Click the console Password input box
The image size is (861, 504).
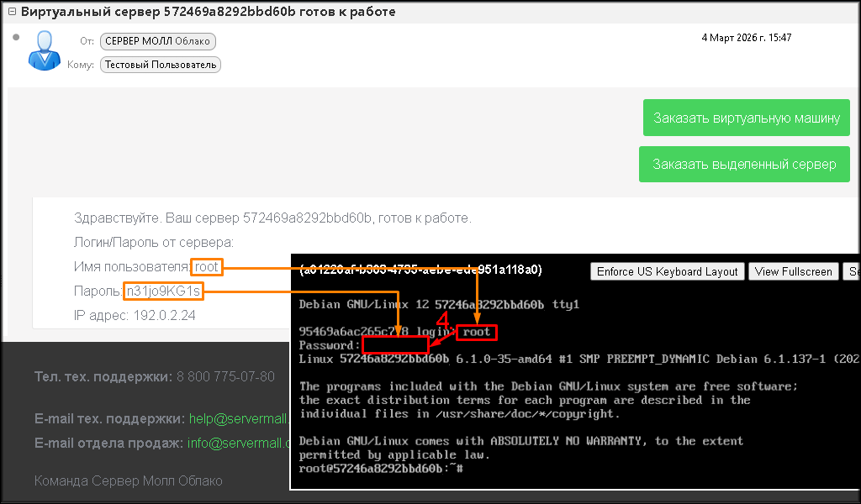click(x=395, y=345)
